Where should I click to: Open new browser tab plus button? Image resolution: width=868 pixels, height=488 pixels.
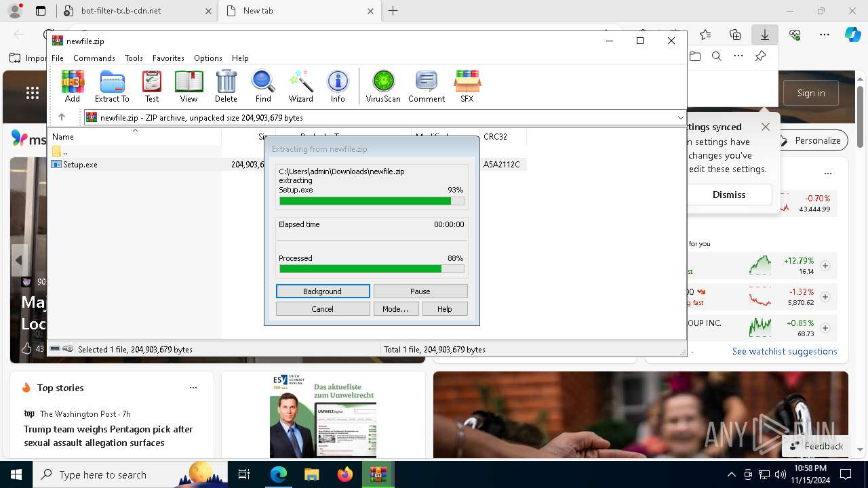click(x=393, y=11)
